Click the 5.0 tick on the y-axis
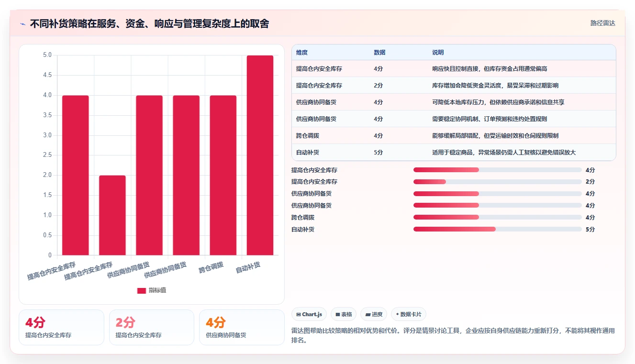Image resolution: width=635 pixels, height=364 pixels. [x=47, y=55]
